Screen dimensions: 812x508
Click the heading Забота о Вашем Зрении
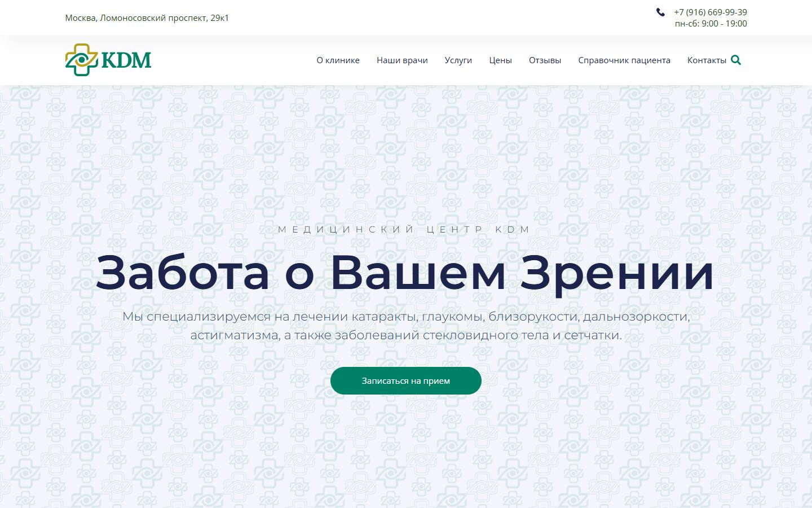coord(405,273)
